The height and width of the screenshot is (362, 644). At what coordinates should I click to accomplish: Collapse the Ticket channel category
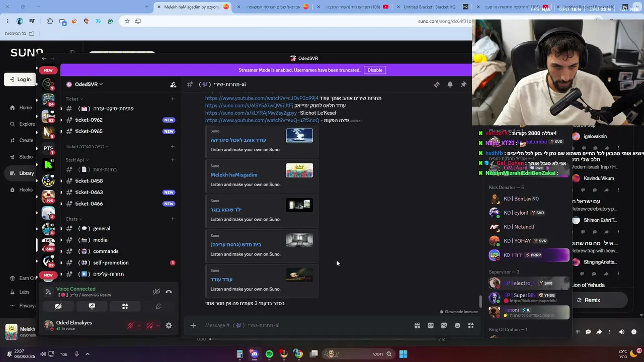pyautogui.click(x=74, y=99)
